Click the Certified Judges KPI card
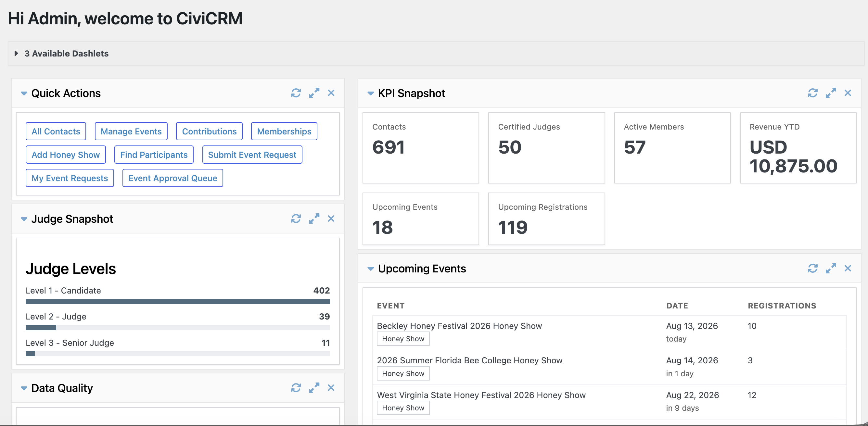The image size is (868, 426). (x=546, y=148)
